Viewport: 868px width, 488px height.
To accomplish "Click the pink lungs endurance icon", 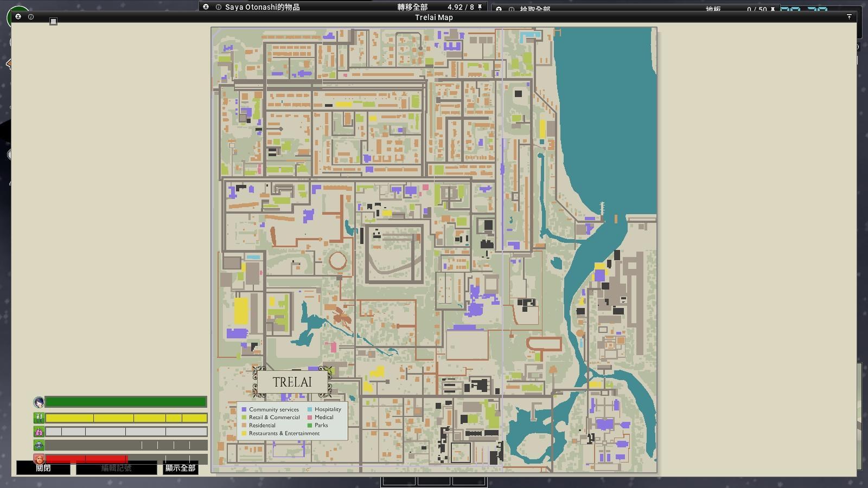I will [39, 432].
